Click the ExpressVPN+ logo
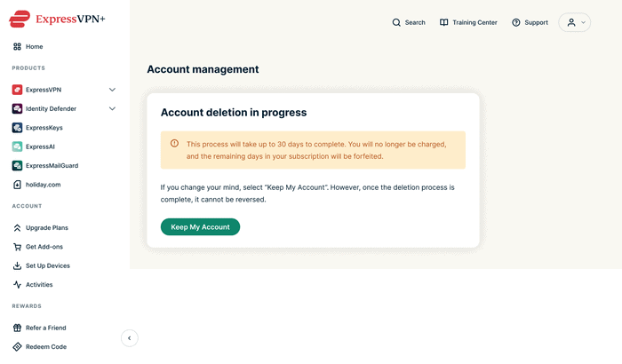Viewport: 622px width, 364px height. pyautogui.click(x=57, y=19)
